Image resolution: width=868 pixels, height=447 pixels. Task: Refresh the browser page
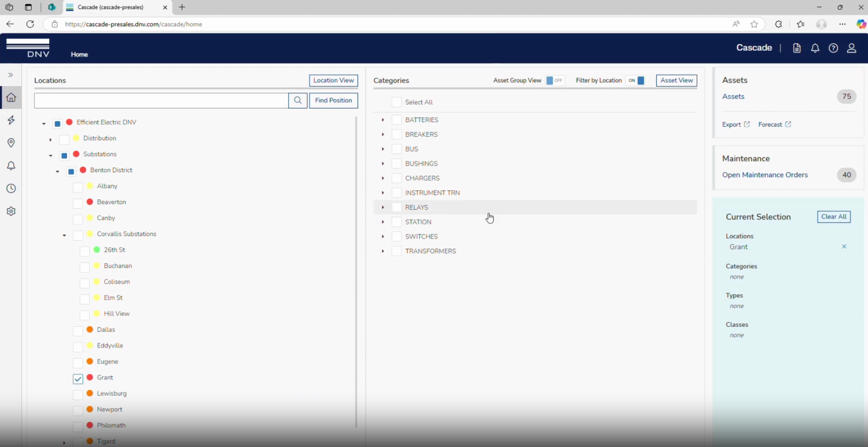click(x=30, y=24)
